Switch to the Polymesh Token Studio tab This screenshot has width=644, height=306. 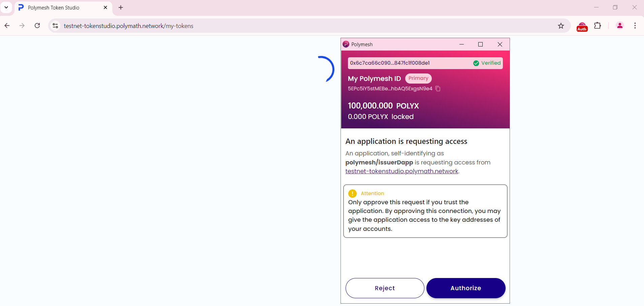click(x=63, y=7)
